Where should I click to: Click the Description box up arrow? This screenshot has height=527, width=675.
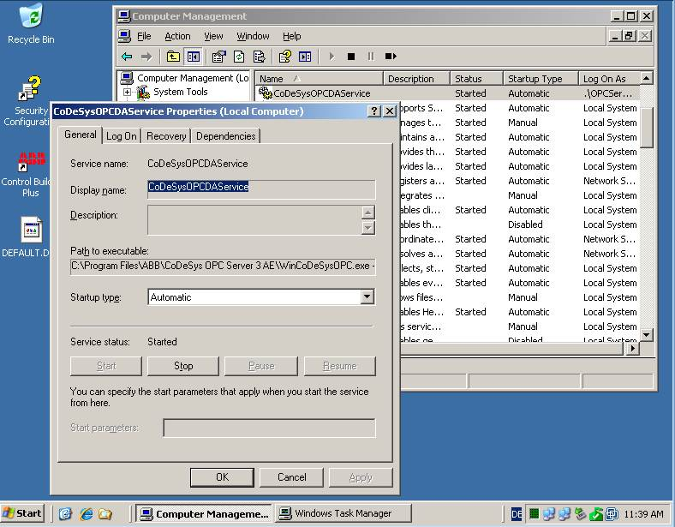[368, 212]
